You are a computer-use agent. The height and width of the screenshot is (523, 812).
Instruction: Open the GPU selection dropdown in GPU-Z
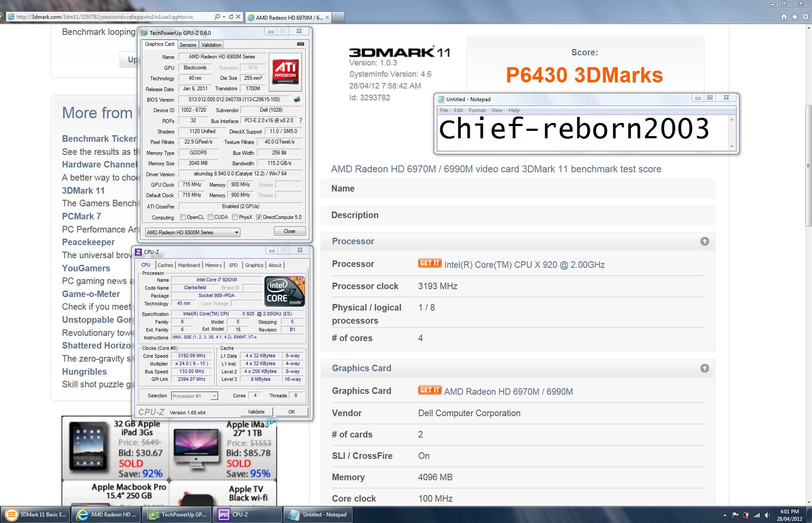(192, 232)
